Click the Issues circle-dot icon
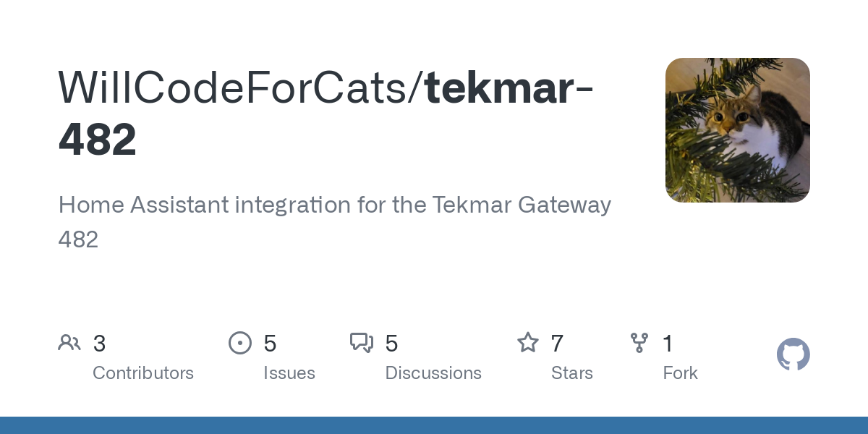The height and width of the screenshot is (434, 868). (240, 343)
